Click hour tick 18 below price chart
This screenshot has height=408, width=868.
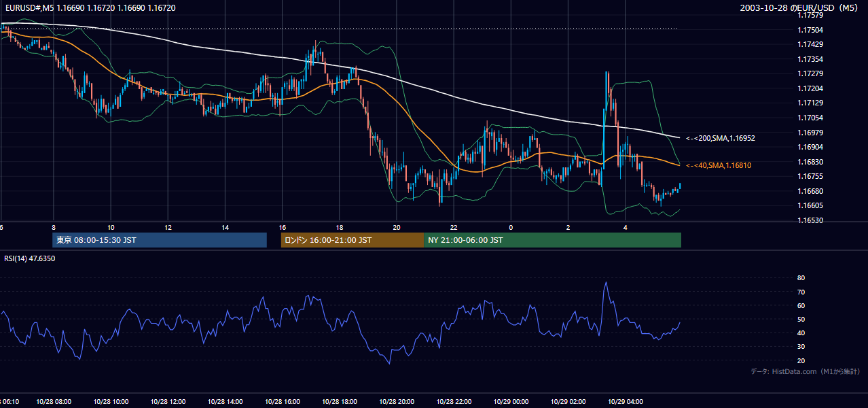(340, 227)
